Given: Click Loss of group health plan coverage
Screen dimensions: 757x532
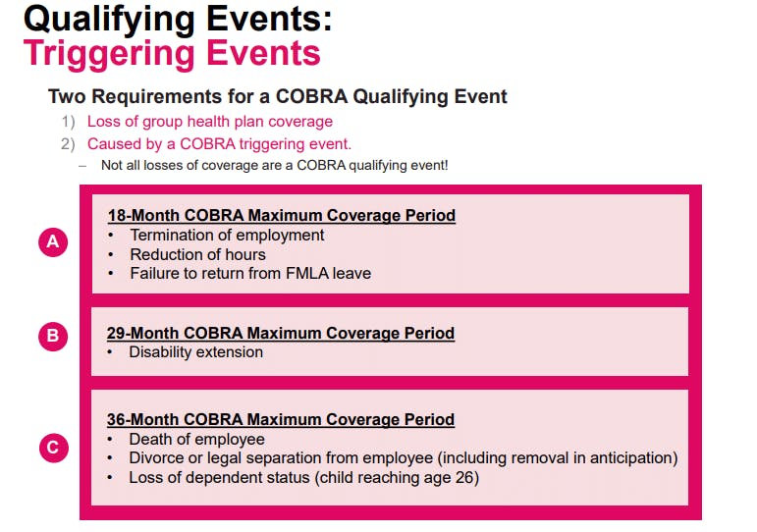Looking at the screenshot, I should pos(209,121).
